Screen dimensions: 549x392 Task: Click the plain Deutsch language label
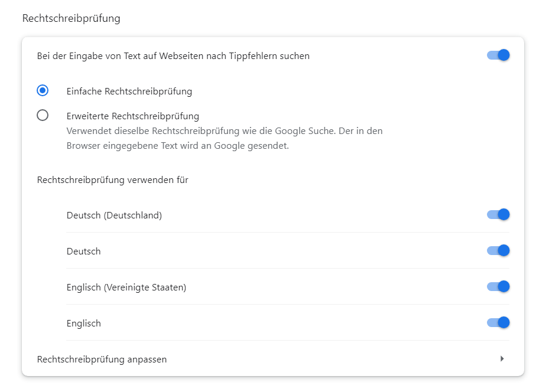click(84, 251)
